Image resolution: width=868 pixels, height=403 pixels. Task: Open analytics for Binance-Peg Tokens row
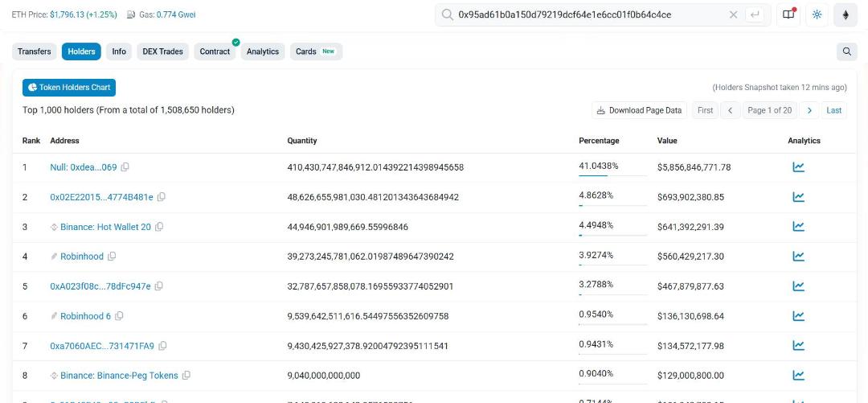point(798,376)
